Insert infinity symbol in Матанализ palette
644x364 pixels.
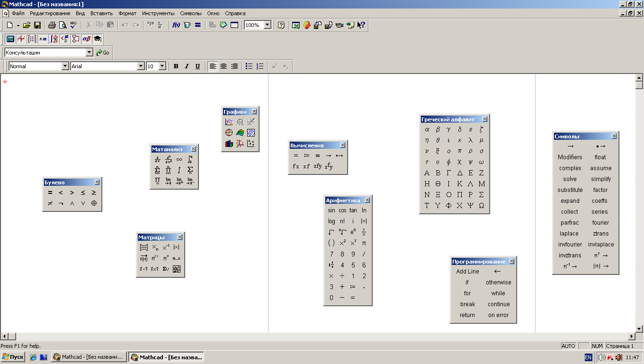coord(179,159)
